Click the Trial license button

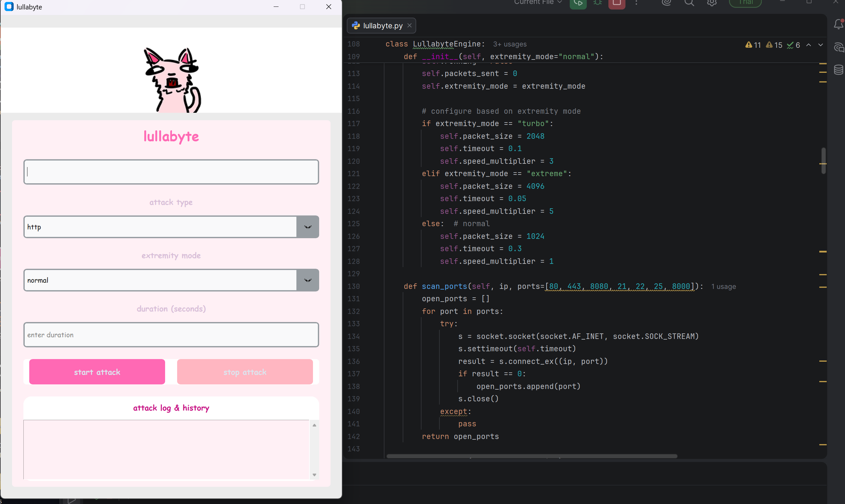click(x=745, y=3)
